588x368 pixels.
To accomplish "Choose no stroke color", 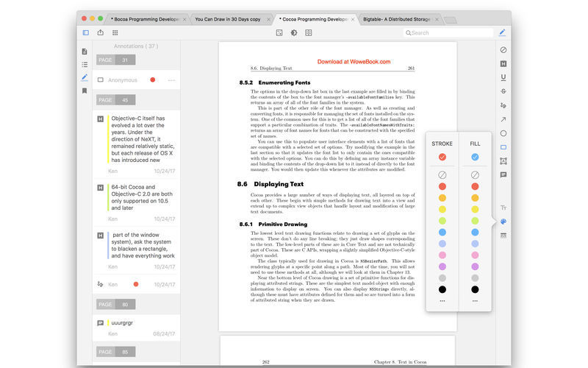I will (x=442, y=175).
